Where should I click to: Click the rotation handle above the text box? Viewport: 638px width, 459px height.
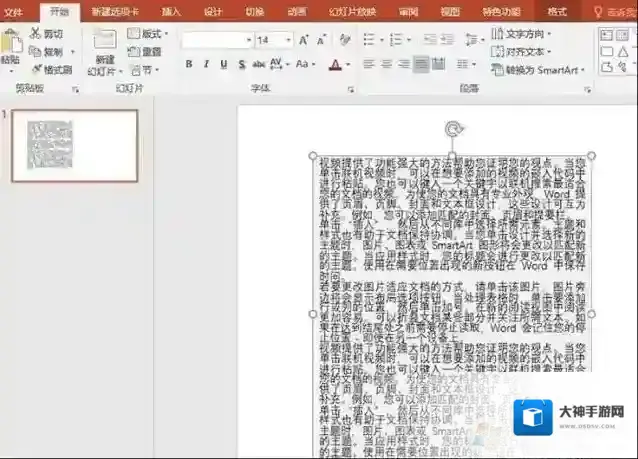point(453,129)
